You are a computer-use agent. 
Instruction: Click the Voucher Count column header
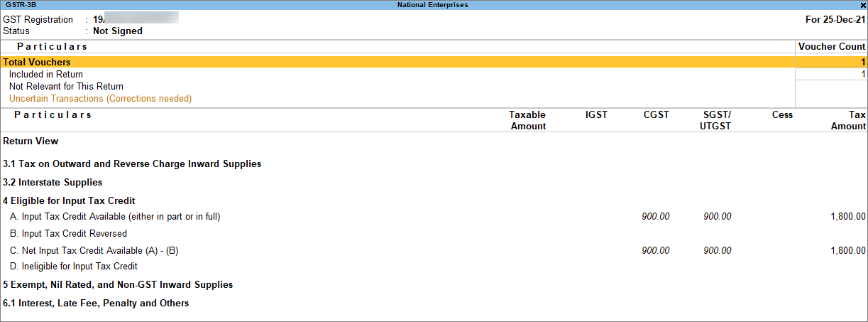coord(832,47)
